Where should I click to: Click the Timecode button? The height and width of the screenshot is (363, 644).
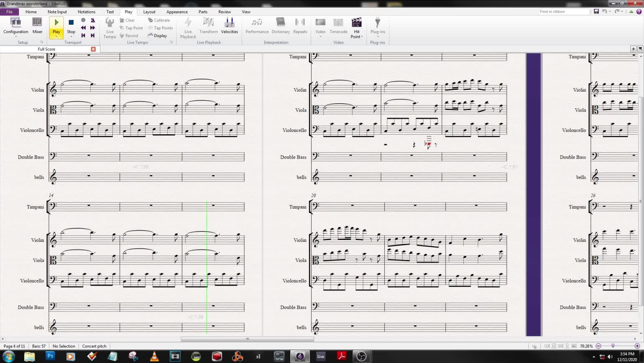pyautogui.click(x=338, y=25)
